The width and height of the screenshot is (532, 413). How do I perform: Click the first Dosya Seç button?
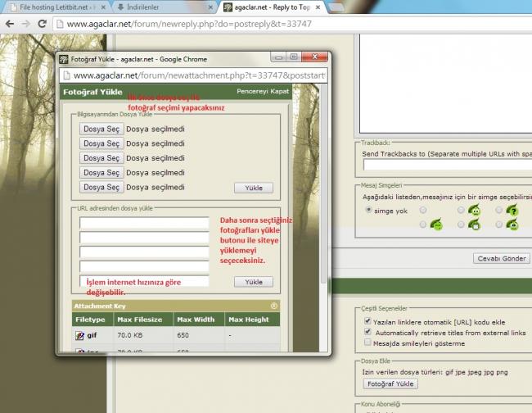coord(101,129)
